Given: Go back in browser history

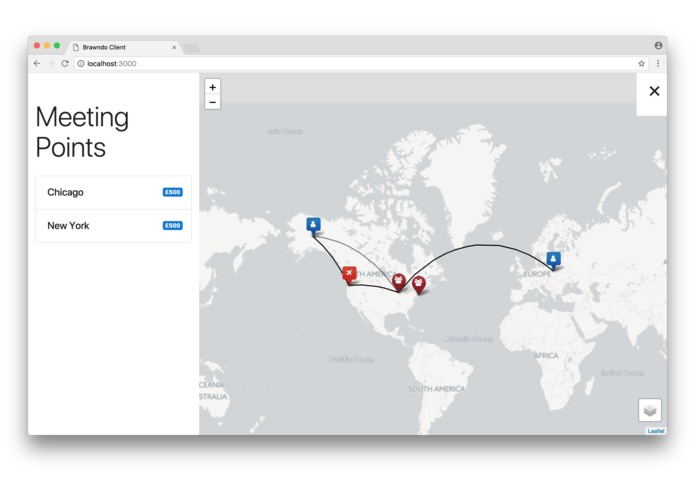Looking at the screenshot, I should pyautogui.click(x=37, y=63).
